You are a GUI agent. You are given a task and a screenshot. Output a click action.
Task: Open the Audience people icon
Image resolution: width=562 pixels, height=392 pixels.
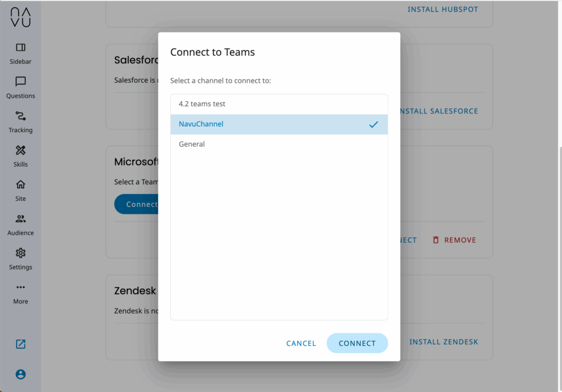(21, 219)
